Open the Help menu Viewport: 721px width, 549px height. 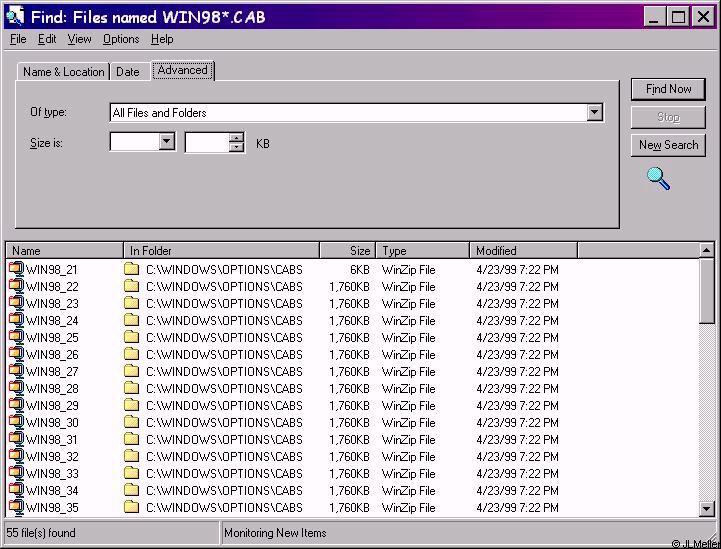coord(162,39)
